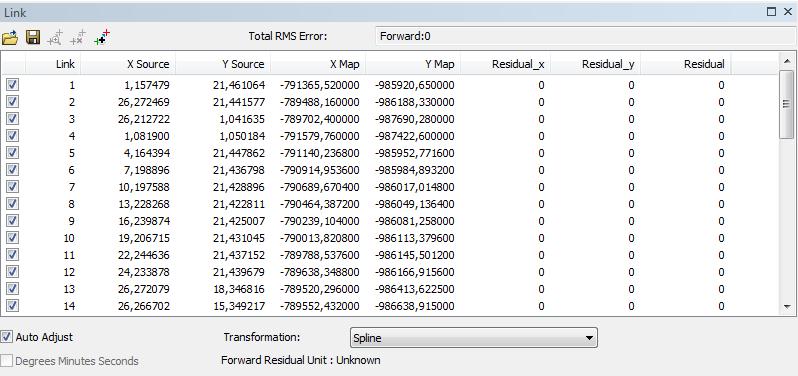Click the Total RMS Error field showing Forward:0

coord(585,36)
